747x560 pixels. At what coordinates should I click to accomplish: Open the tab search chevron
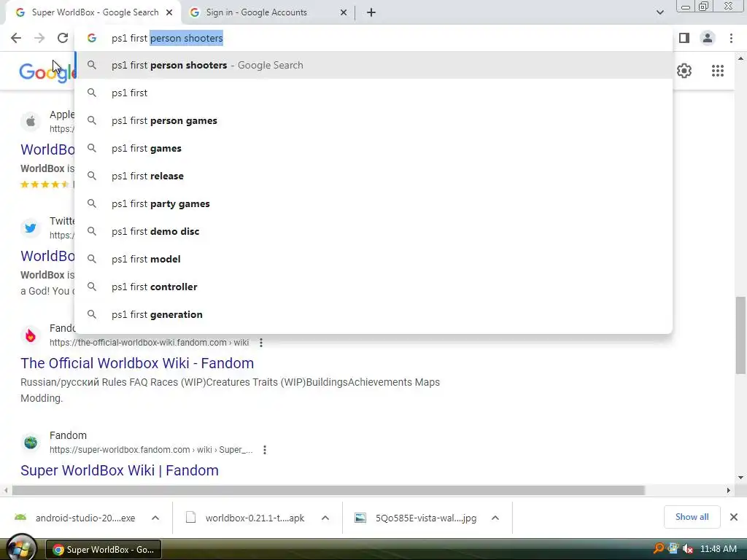pos(659,12)
